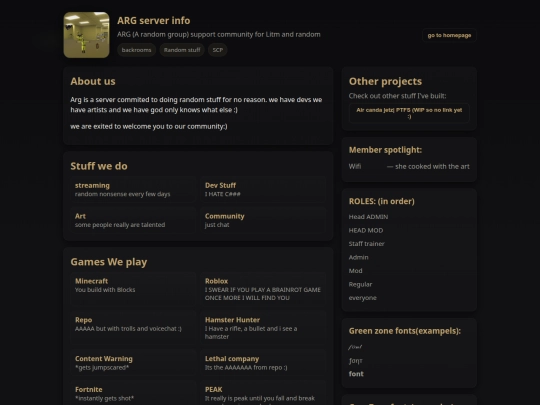The image size is (540, 405).
Task: Select the 'Minecraft' game card
Action: click(133, 289)
